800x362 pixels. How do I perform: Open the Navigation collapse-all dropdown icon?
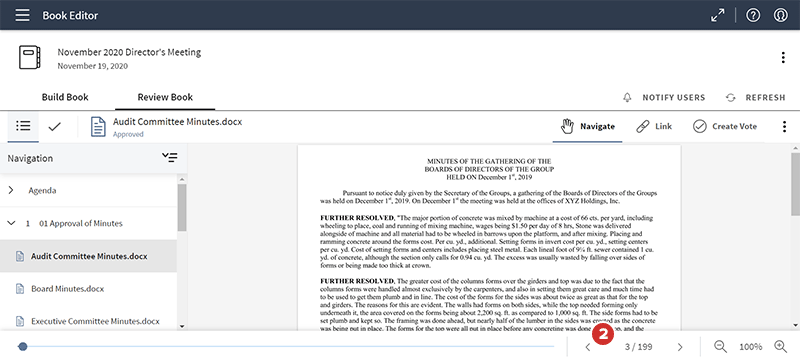pos(170,158)
